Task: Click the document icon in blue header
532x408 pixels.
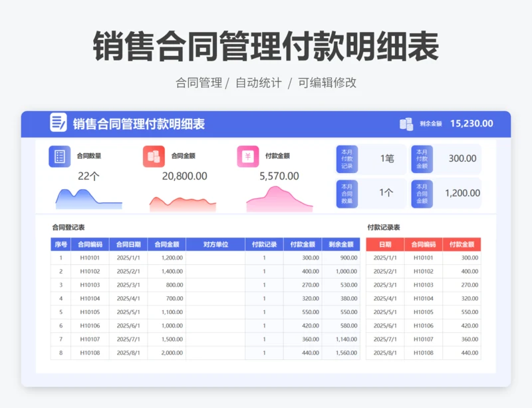Action: [x=58, y=122]
